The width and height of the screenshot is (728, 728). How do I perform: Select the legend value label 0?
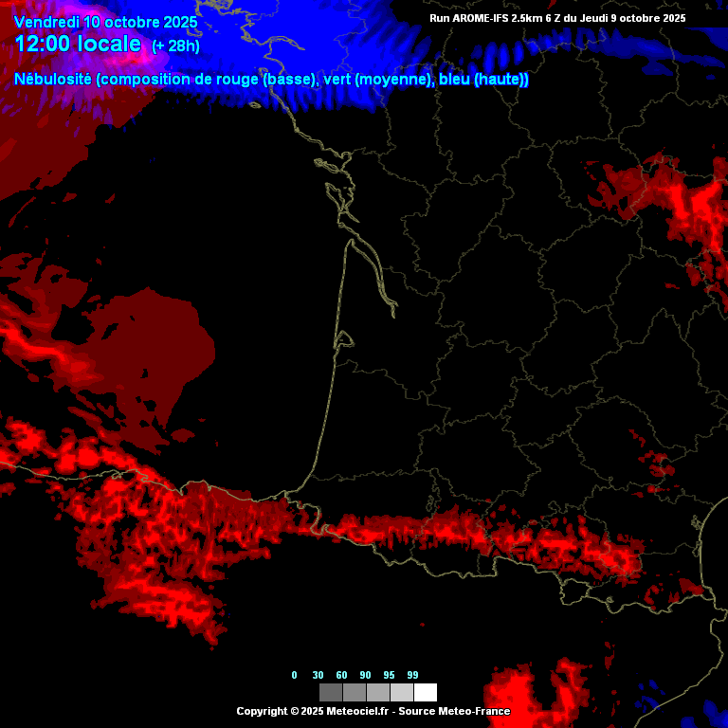[x=294, y=675]
